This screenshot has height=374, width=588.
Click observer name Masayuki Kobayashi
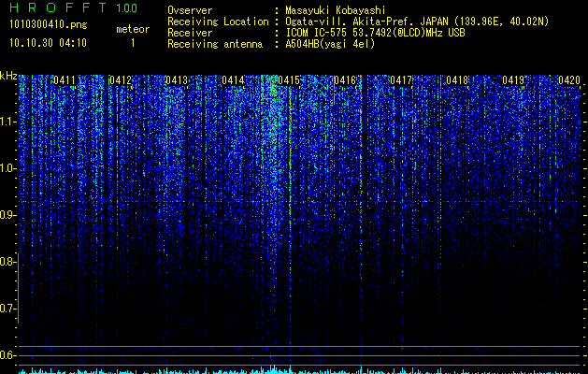(336, 10)
